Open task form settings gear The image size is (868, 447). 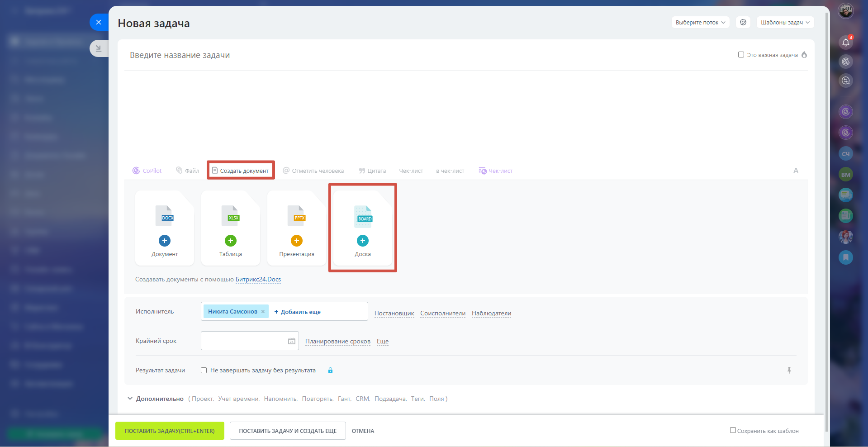click(x=743, y=22)
